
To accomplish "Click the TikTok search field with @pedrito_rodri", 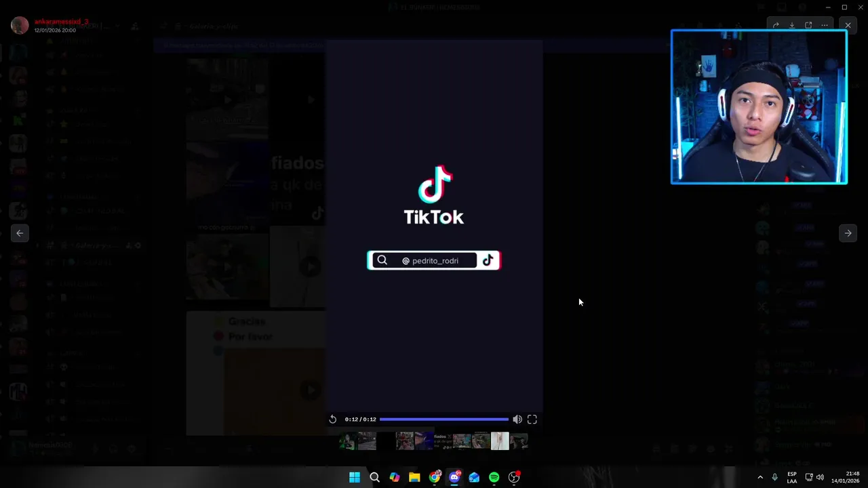I will (435, 261).
